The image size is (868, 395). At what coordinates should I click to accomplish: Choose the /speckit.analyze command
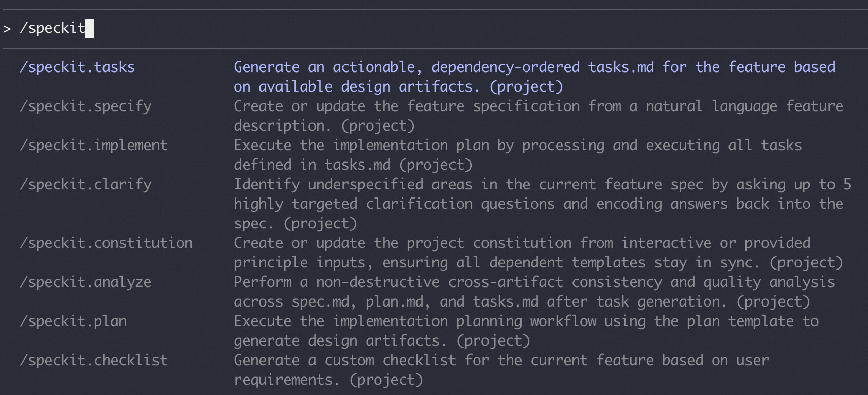tap(85, 282)
